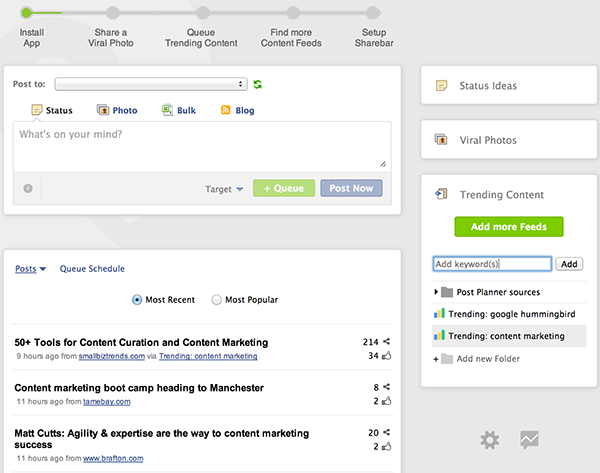
Task: Click thumbs-up icon for Matt Cutts post
Action: 387,446
